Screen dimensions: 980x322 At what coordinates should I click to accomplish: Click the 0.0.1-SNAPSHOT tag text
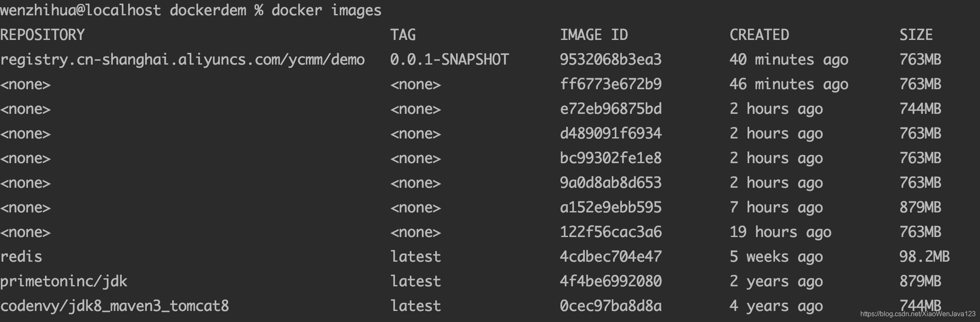[x=450, y=59]
